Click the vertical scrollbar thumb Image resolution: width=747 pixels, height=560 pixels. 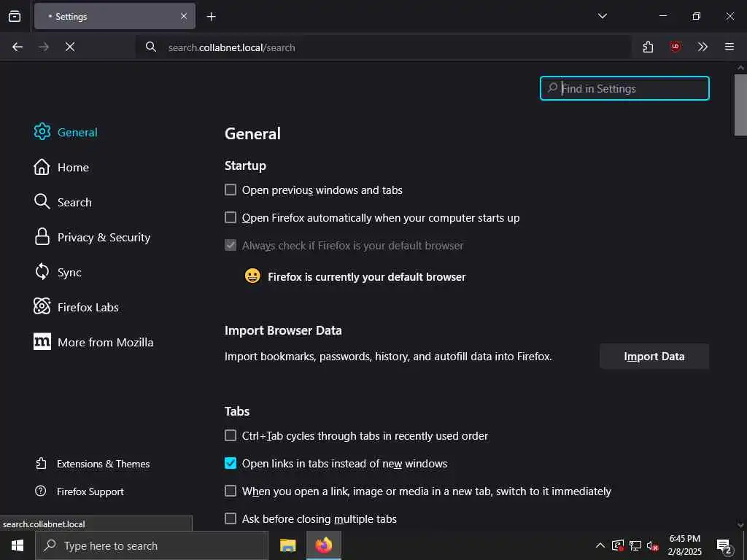[740, 105]
